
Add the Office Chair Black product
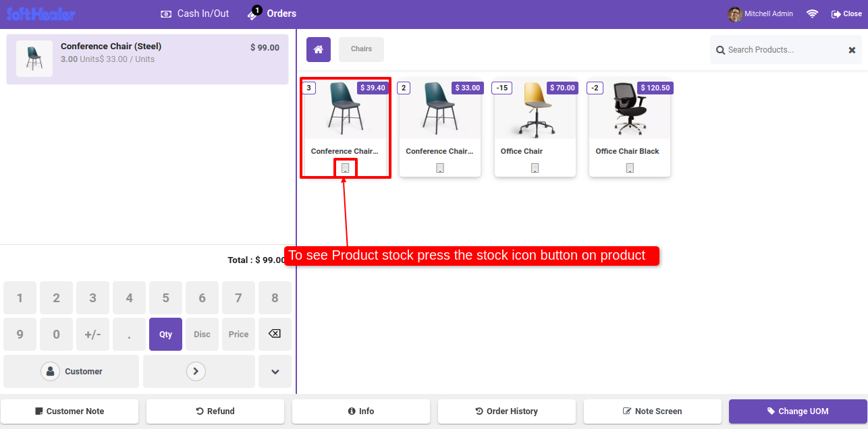tap(630, 128)
